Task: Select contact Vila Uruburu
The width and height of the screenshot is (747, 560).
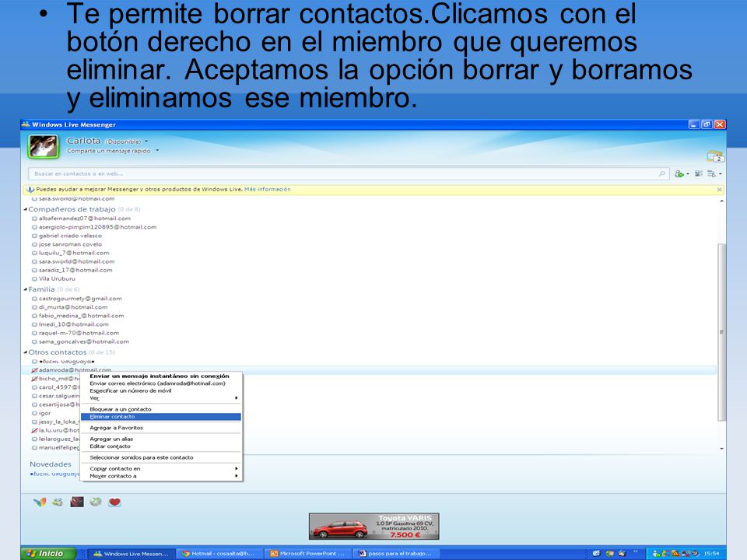Action: [57, 278]
